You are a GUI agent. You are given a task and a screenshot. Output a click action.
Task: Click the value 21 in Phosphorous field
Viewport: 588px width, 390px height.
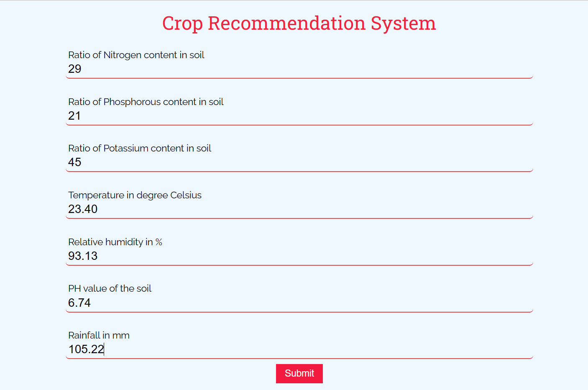pyautogui.click(x=74, y=116)
